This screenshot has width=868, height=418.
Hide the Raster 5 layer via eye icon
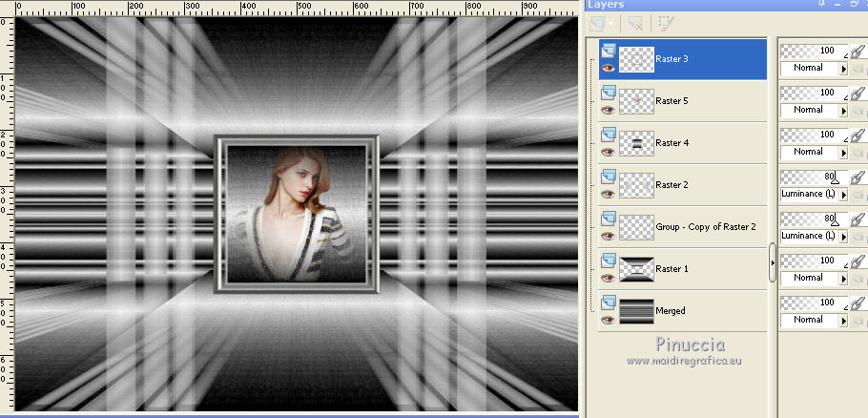point(609,110)
